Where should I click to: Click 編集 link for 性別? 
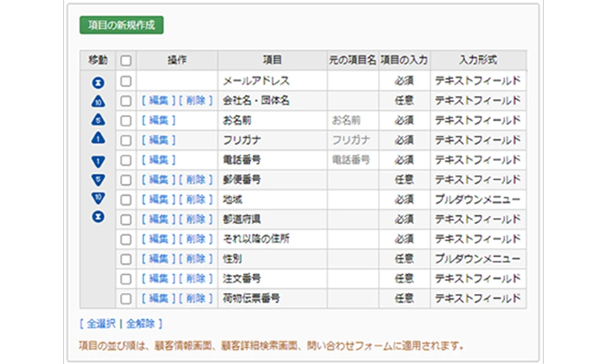(x=158, y=259)
